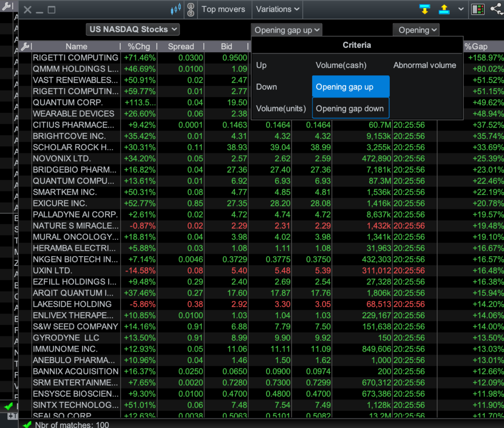Sort by the %Chg column header
504x428 pixels.
point(138,47)
